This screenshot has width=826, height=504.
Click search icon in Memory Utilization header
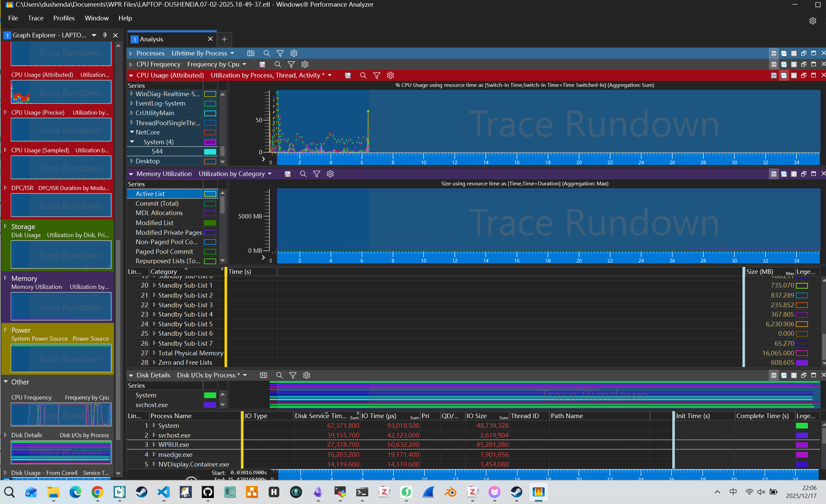[x=303, y=174]
